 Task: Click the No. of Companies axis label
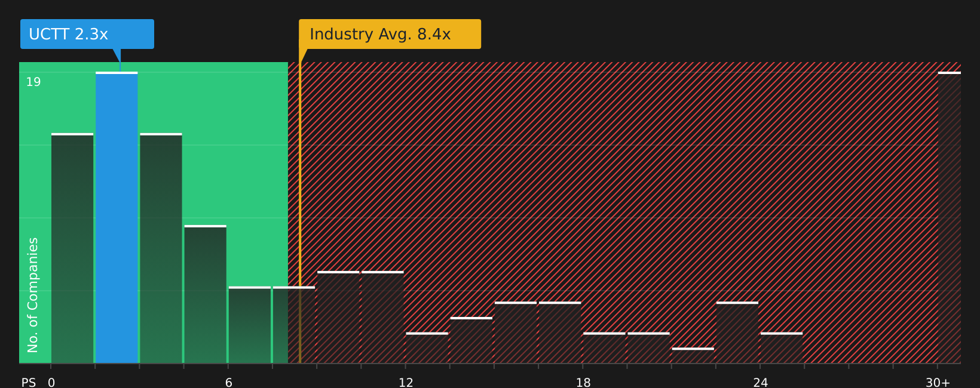click(33, 295)
